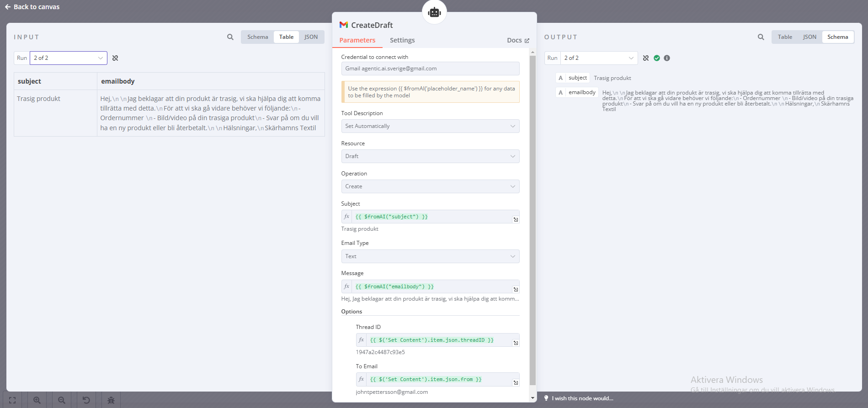
Task: Click the Gmail logo next to CreateDraft
Action: (x=344, y=25)
